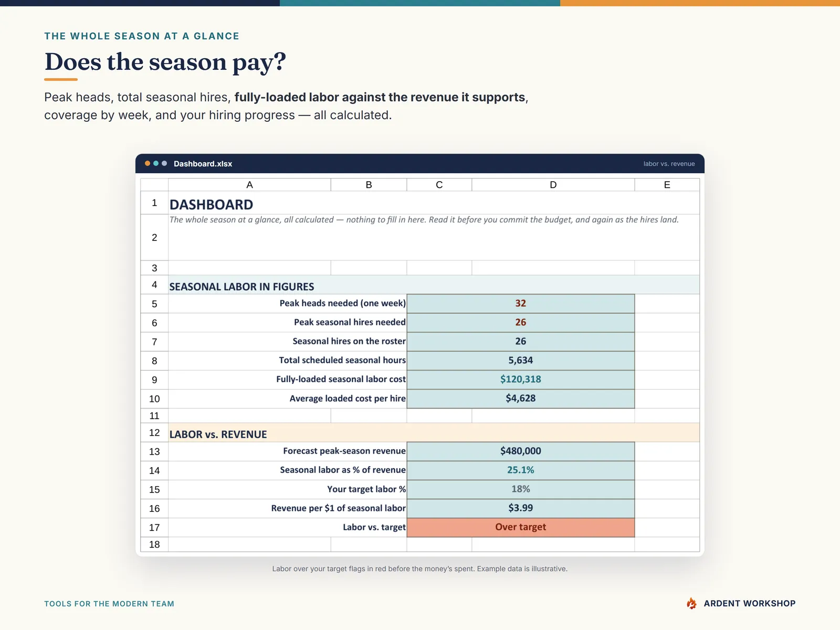The image size is (840, 630).
Task: Click the Ardent Workshop flame logo icon
Action: [x=691, y=603]
